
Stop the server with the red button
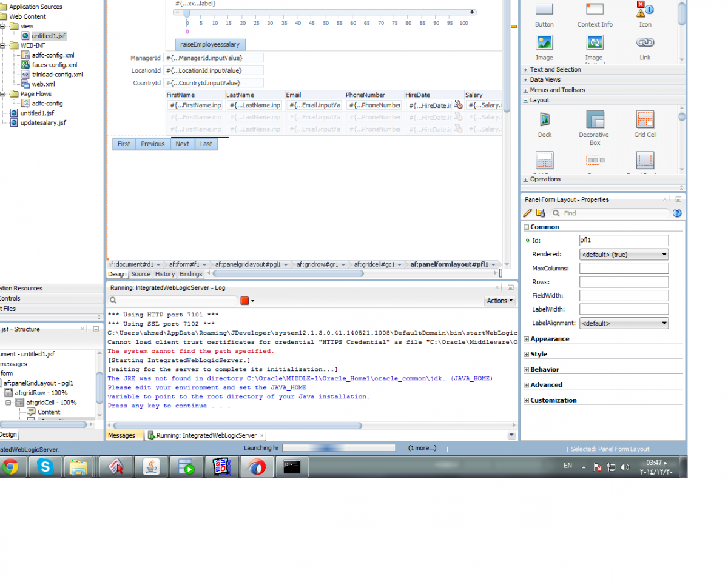pyautogui.click(x=244, y=301)
